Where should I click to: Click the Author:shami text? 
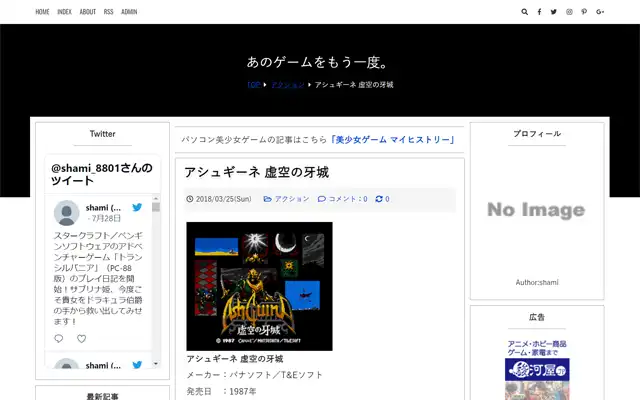click(537, 282)
